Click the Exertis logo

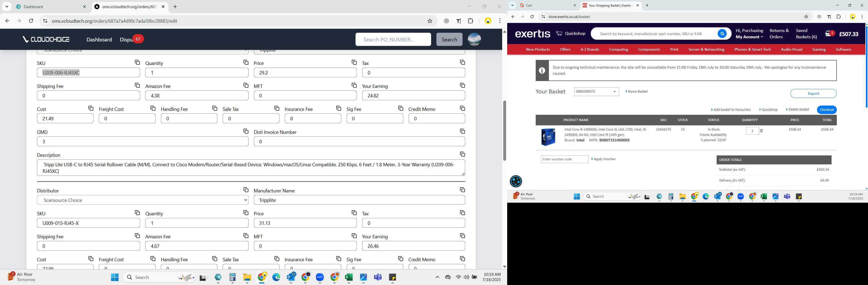pyautogui.click(x=532, y=34)
